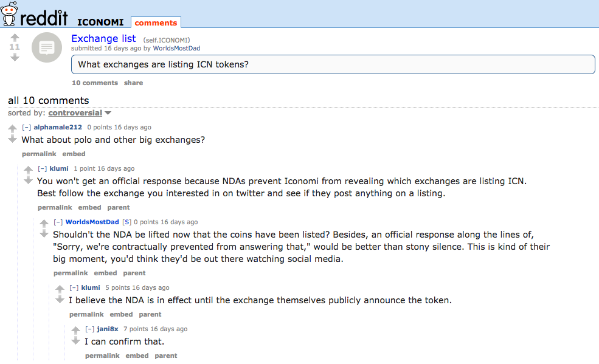Viewport: 599px width, 364px height.
Task: Upvote jani8x's comment
Action: click(x=75, y=329)
